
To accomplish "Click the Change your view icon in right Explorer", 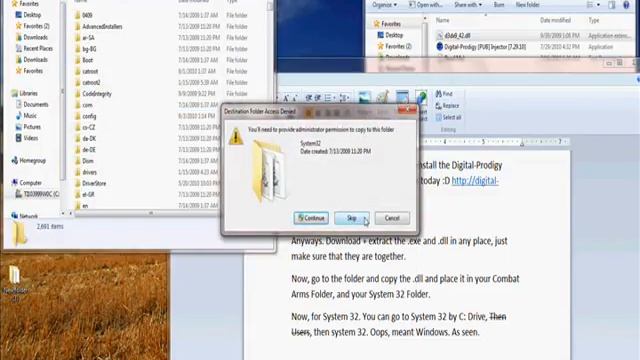I will click(x=590, y=5).
